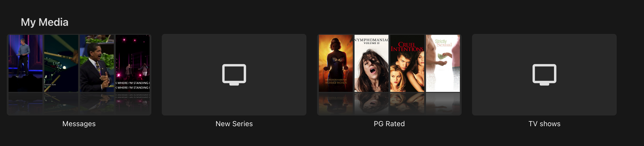This screenshot has width=644, height=146.
Task: Select the Strictly Sexual movie poster
Action: coord(443,63)
